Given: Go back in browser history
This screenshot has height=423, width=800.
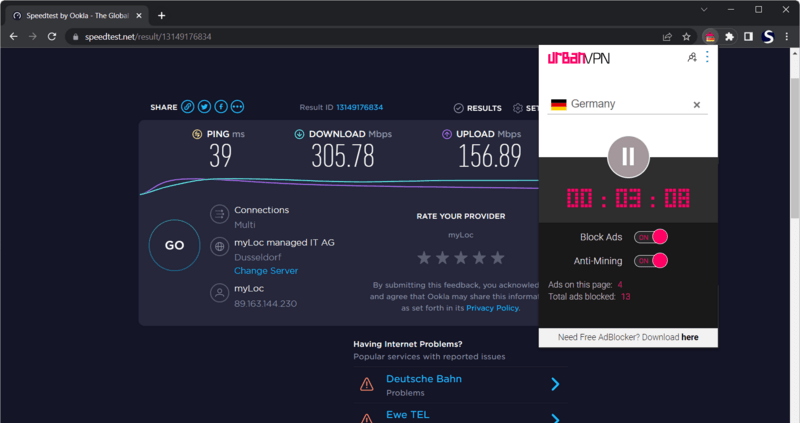Looking at the screenshot, I should coord(14,37).
